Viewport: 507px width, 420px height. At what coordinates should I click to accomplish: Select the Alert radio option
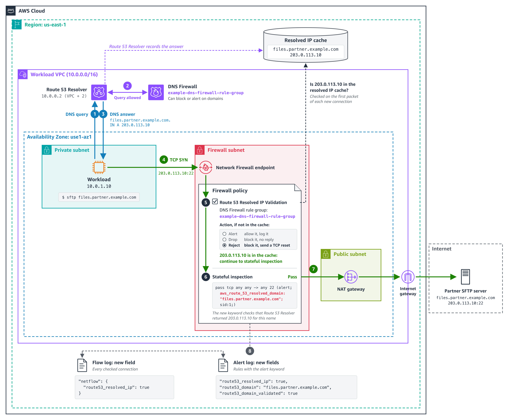224,234
